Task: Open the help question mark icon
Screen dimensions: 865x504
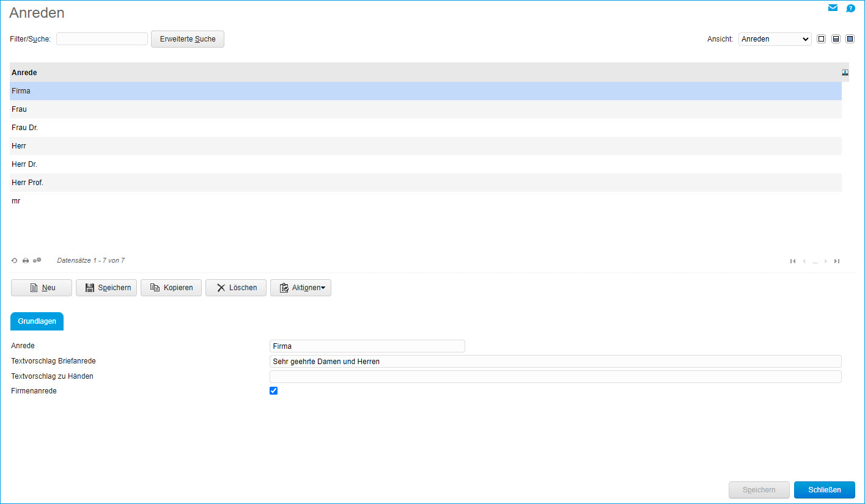Action: [x=850, y=9]
